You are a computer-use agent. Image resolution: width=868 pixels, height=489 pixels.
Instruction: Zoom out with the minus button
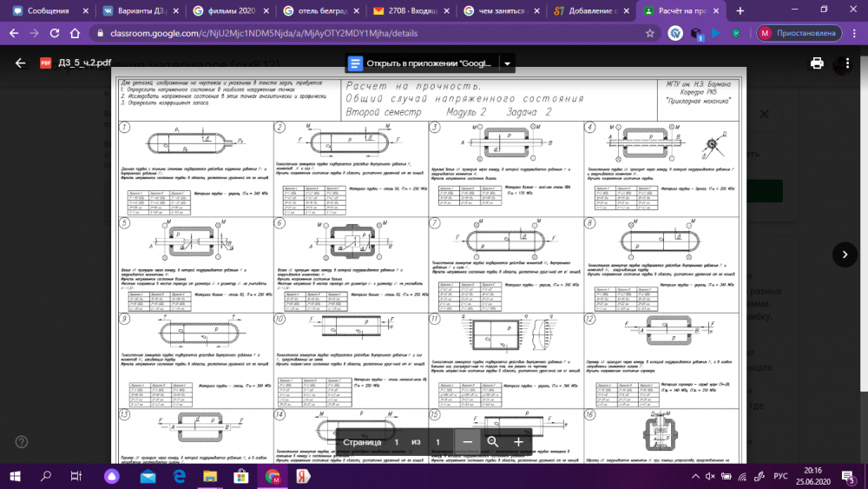[467, 442]
